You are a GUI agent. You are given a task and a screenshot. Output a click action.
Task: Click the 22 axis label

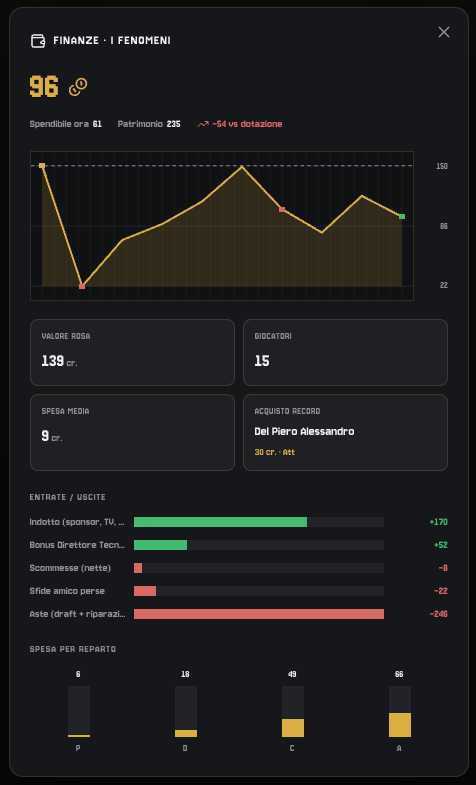pos(443,285)
